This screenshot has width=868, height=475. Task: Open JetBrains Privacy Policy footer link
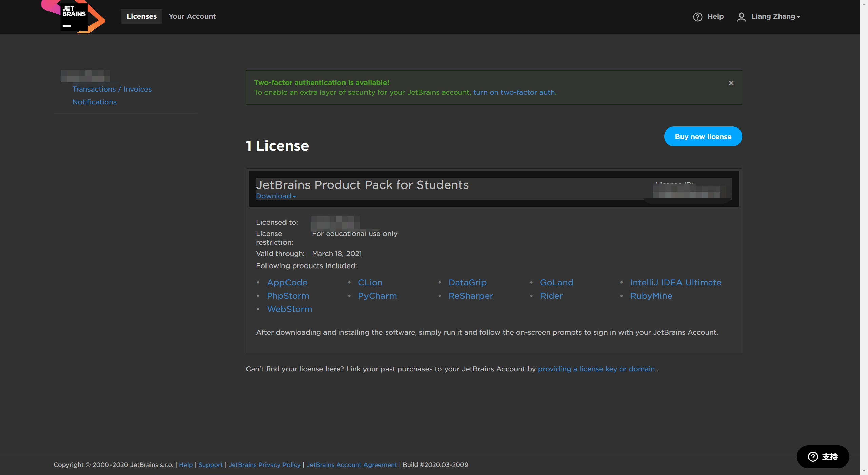[264, 465]
